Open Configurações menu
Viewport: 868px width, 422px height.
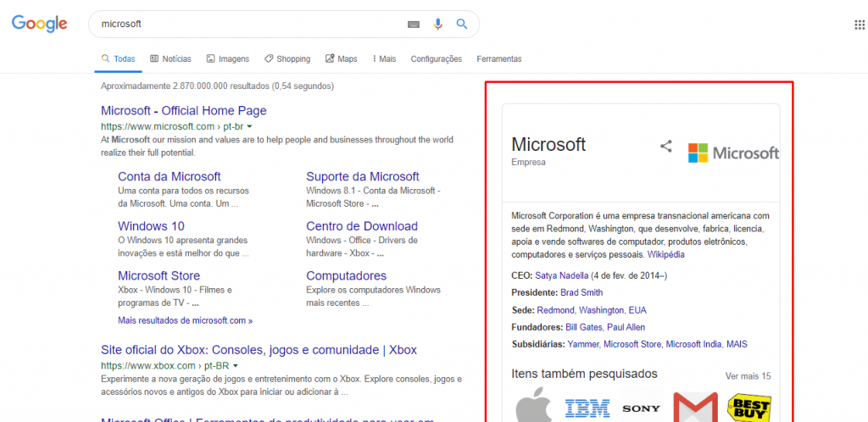click(x=437, y=58)
